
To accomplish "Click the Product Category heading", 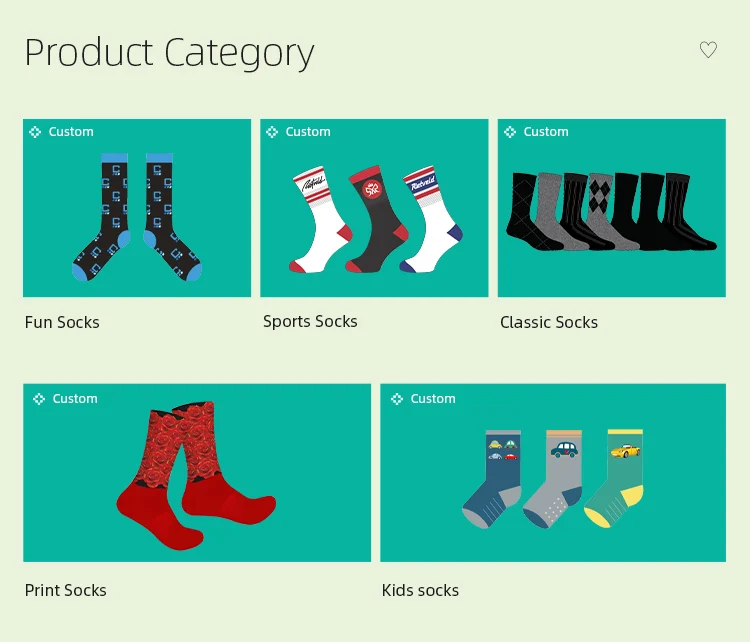I will pyautogui.click(x=169, y=52).
